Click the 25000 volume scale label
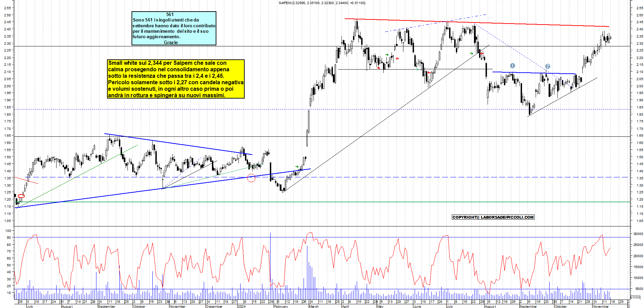Viewport: 644px width, 308px height. point(638,245)
